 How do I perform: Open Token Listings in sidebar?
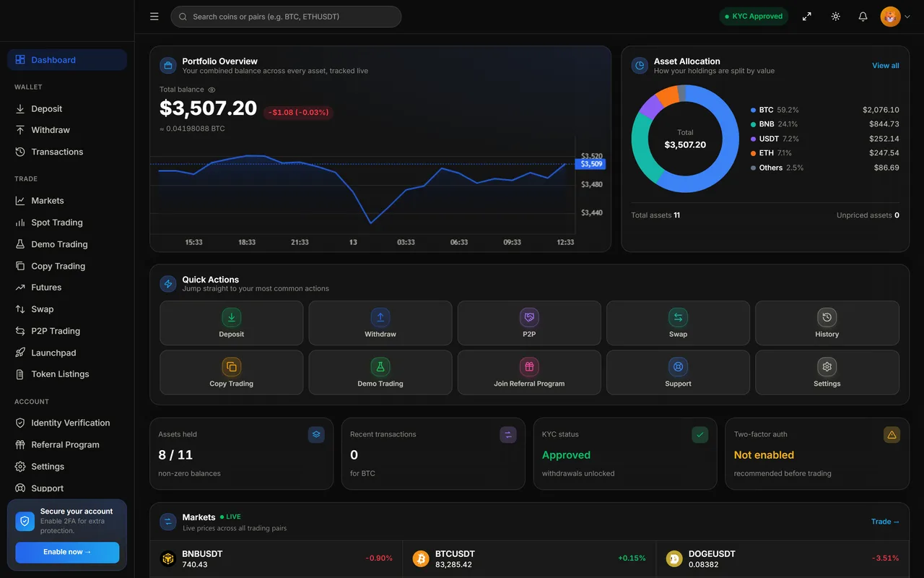coord(67,374)
